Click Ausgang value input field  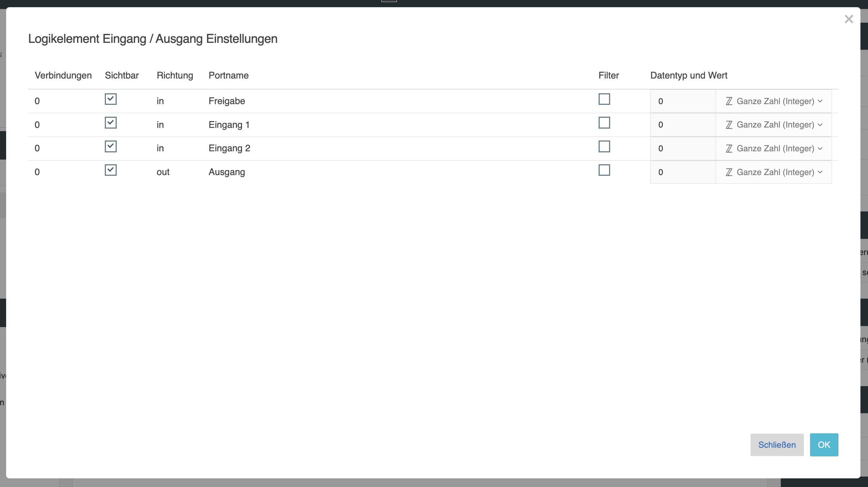click(x=683, y=172)
